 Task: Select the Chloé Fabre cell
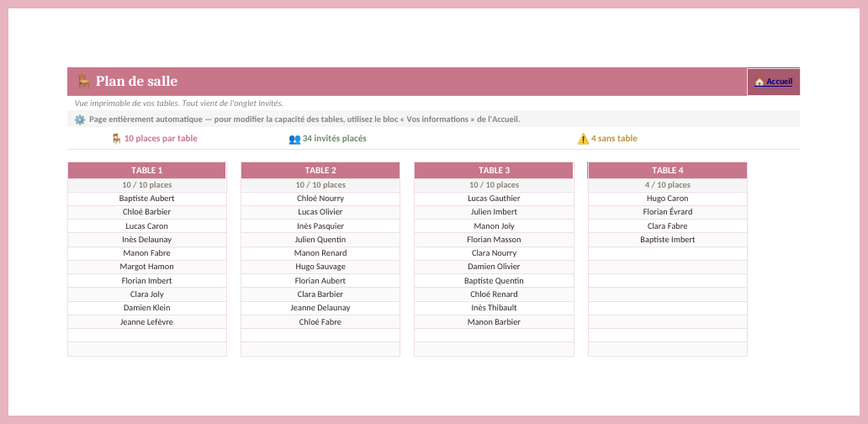(x=320, y=321)
